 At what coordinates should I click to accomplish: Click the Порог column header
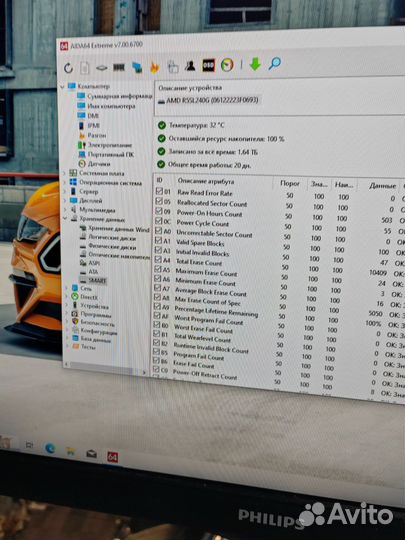point(290,183)
